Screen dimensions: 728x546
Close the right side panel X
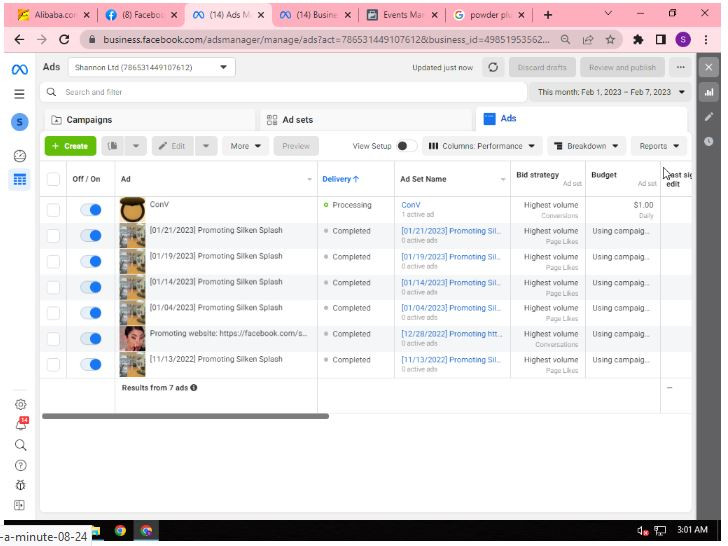[x=708, y=68]
